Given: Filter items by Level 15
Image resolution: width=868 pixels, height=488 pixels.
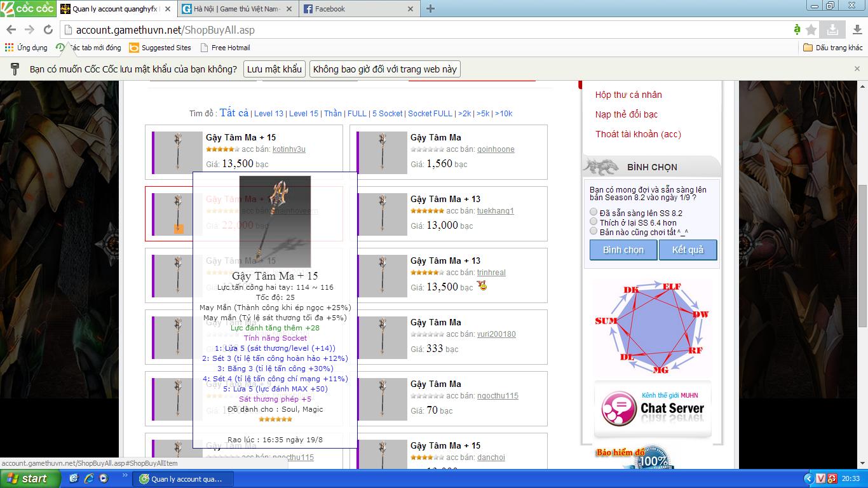Looking at the screenshot, I should pyautogui.click(x=304, y=113).
